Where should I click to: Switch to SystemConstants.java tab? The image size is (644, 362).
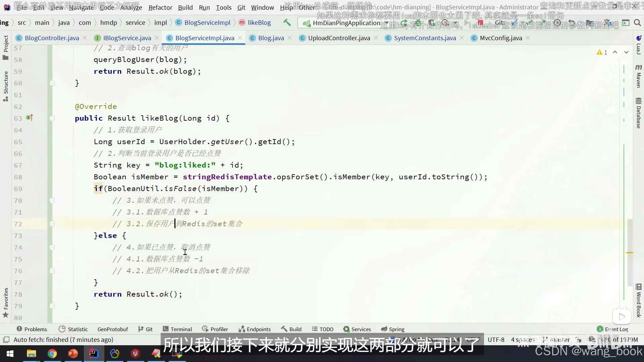pyautogui.click(x=425, y=38)
